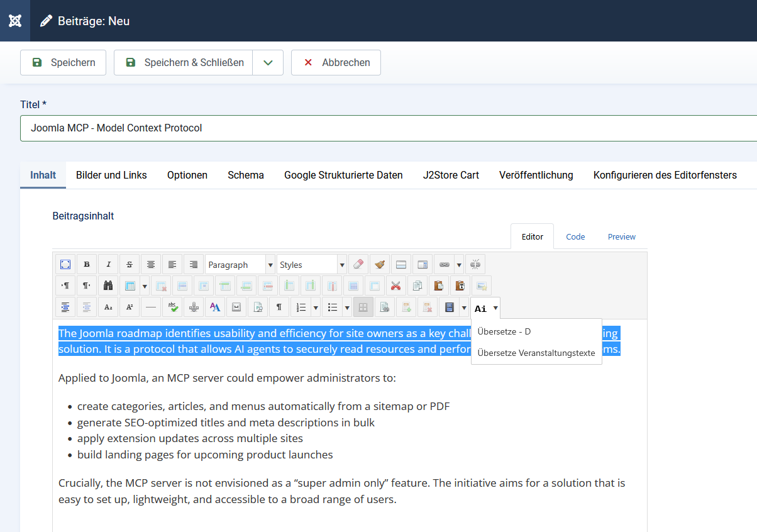Screen dimensions: 757x532
Task: Toggle visible paragraph marks
Action: click(x=279, y=307)
